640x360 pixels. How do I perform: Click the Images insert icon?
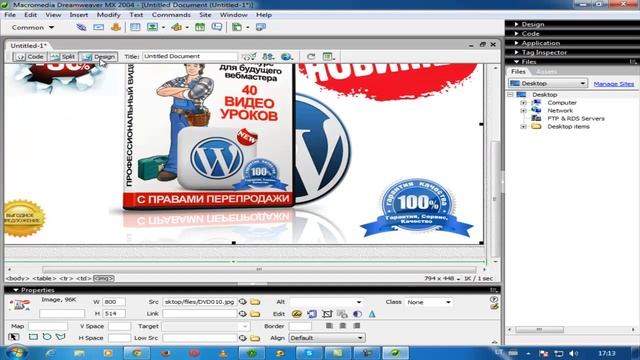click(152, 27)
